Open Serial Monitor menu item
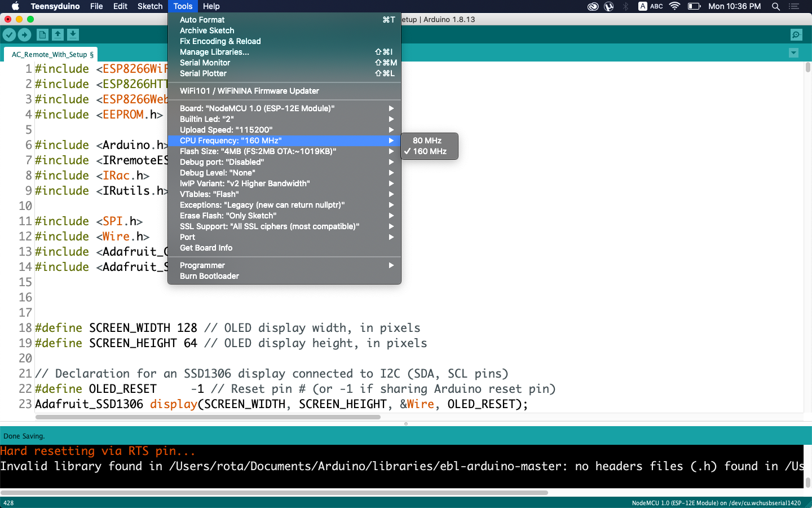812x508 pixels. point(284,63)
